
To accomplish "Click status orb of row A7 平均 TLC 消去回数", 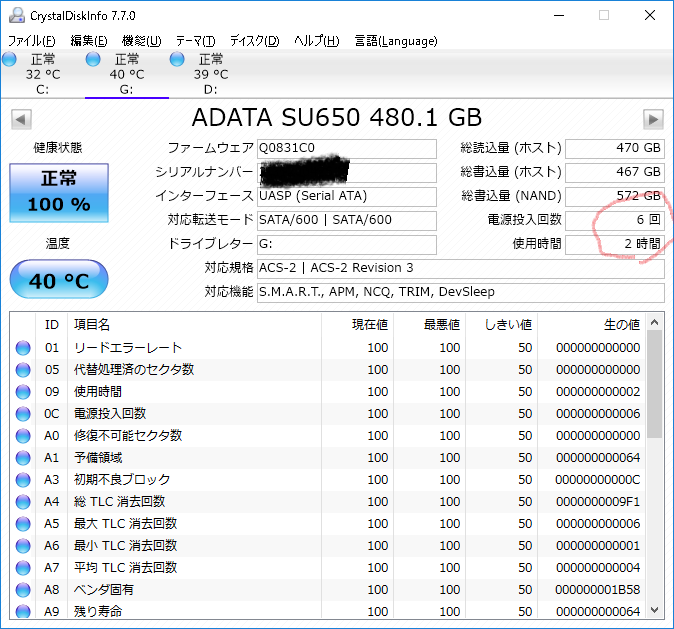I will coord(23,568).
